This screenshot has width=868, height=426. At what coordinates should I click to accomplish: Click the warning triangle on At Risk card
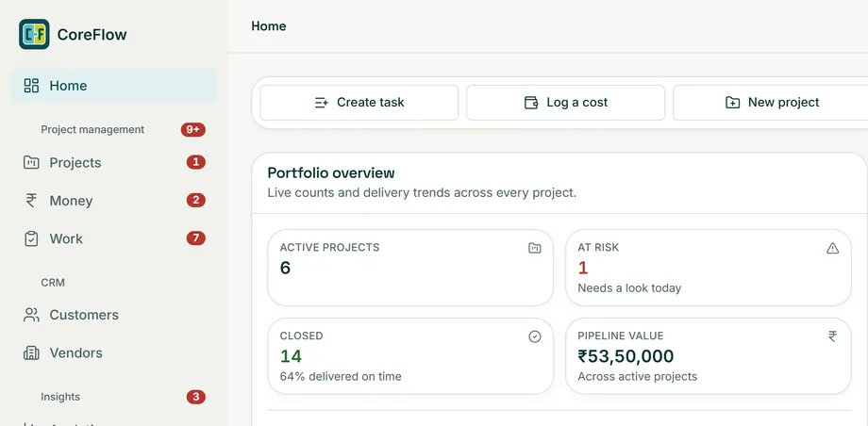[832, 248]
